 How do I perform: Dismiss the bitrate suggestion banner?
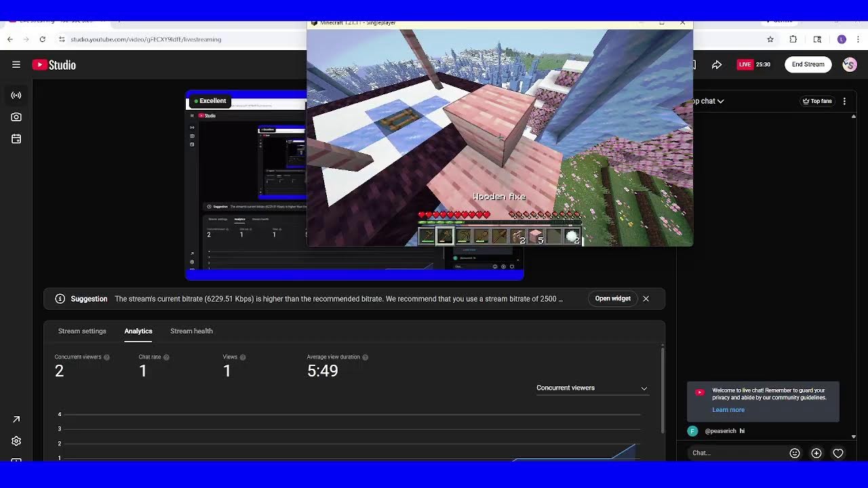point(646,299)
